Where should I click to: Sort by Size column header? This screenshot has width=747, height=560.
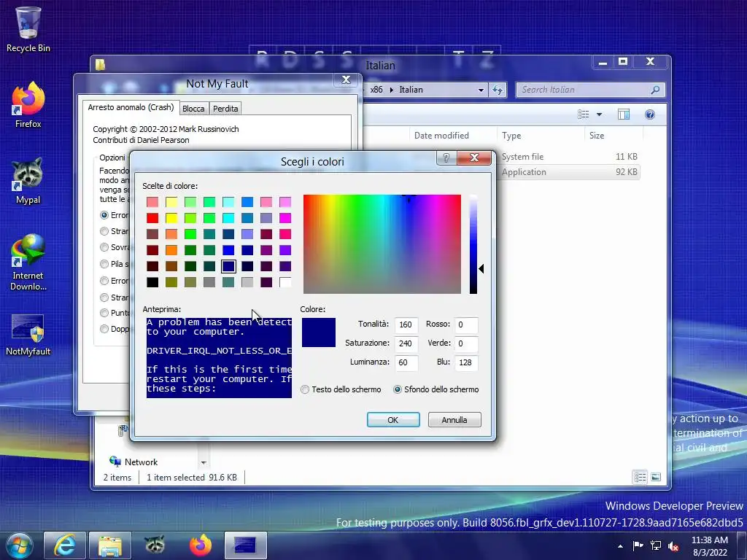click(597, 135)
